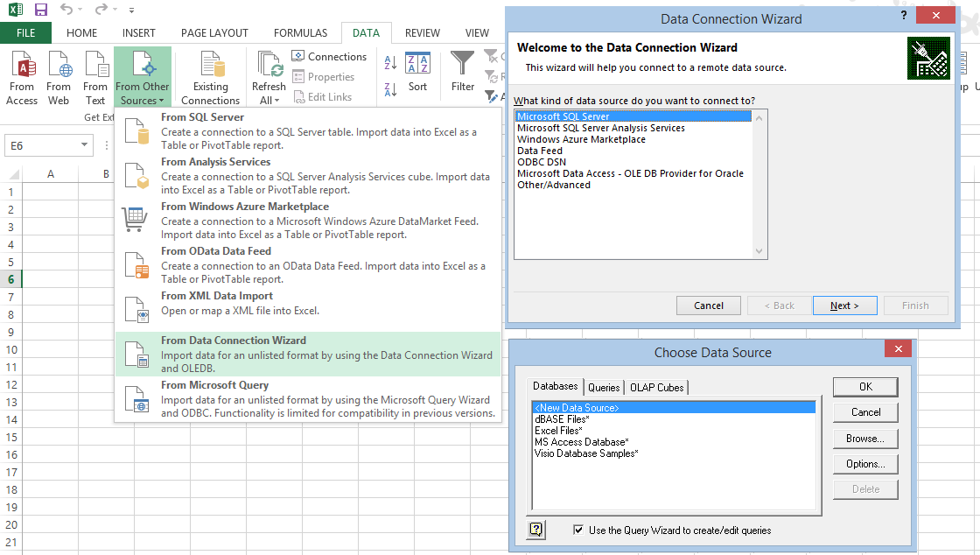Screen dimensions: 980x555
Task: Choose From Analysis Services menu entry
Action: (x=308, y=176)
